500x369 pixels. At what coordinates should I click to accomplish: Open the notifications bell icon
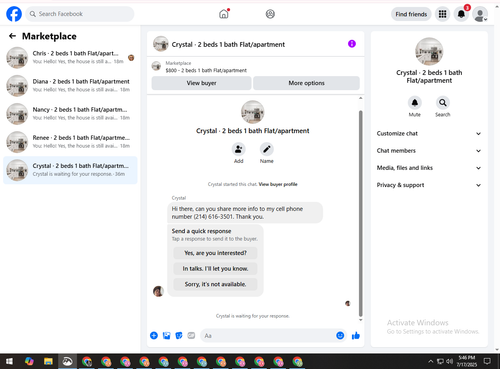[461, 14]
